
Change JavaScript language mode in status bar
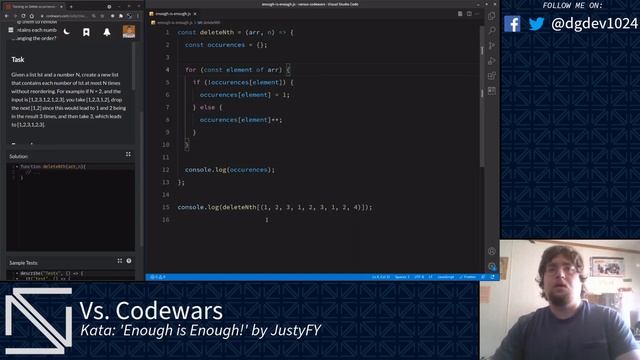click(x=446, y=277)
